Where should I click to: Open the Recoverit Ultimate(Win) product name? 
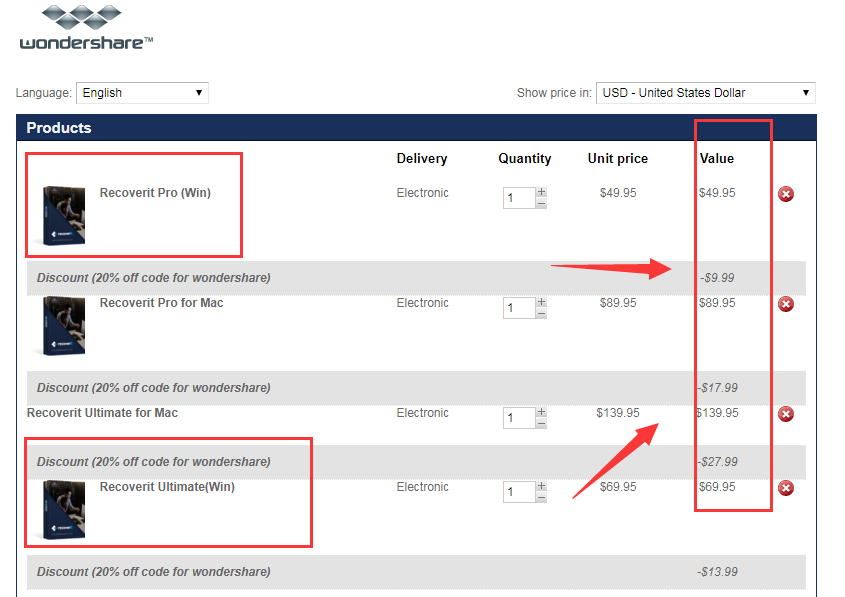pos(167,487)
